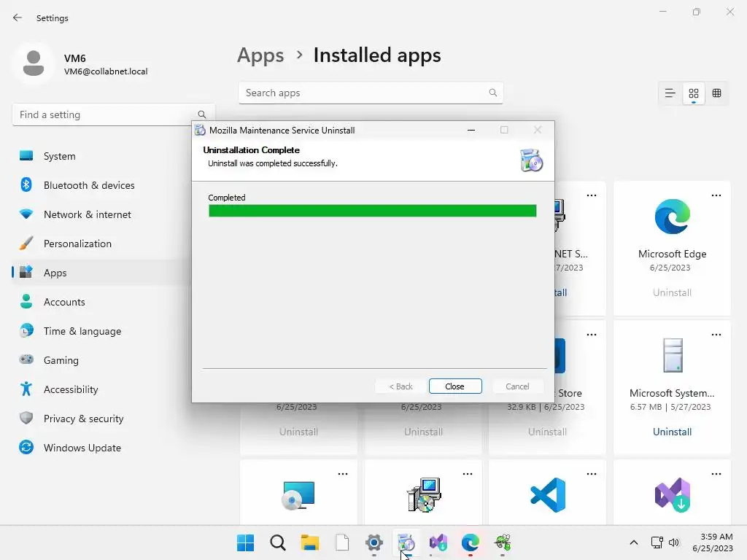Switch to grid view layout
Screen dimensions: 747x560
coord(694,93)
